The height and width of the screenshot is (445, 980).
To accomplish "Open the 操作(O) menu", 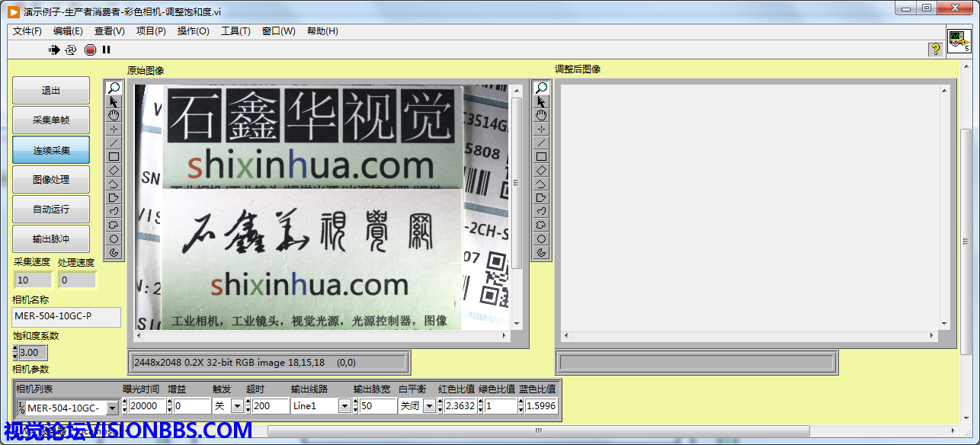I will pyautogui.click(x=193, y=31).
